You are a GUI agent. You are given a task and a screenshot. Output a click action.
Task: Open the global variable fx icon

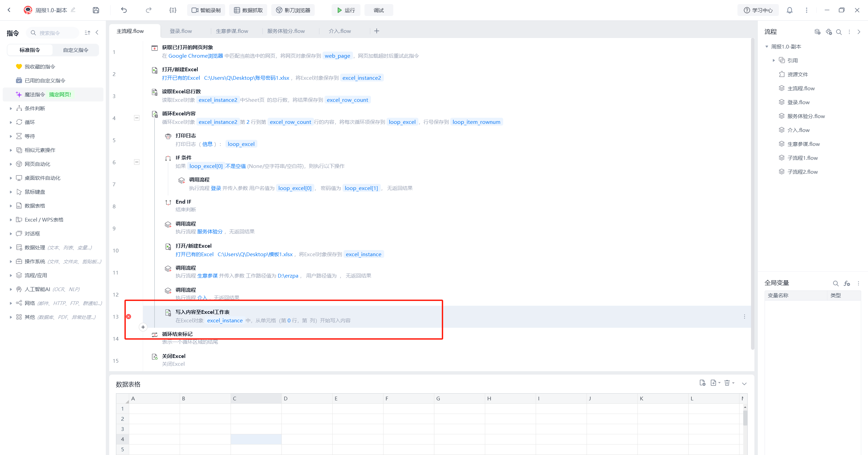847,283
